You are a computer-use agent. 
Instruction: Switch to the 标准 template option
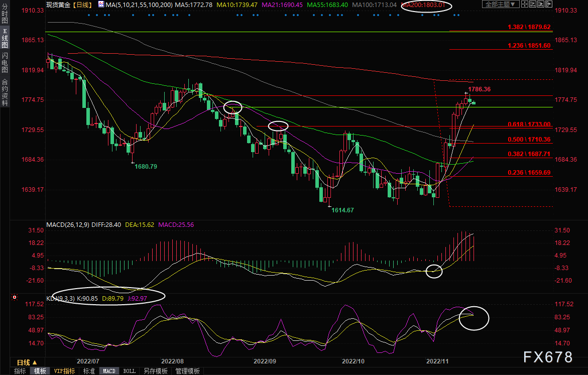89,371
